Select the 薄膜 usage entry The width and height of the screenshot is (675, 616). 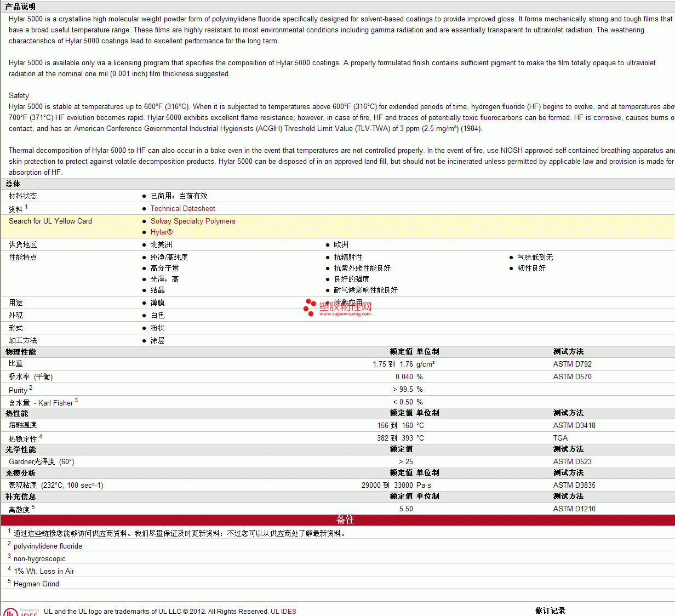[x=157, y=303]
